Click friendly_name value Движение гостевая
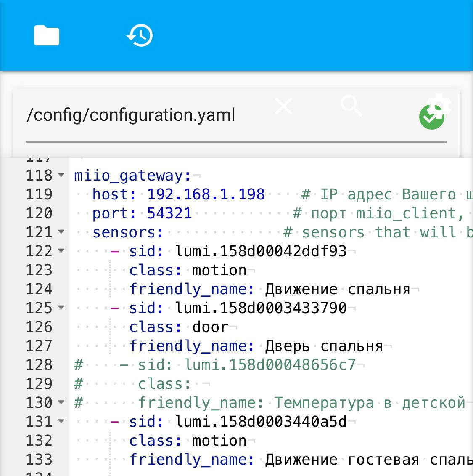Image resolution: width=473 pixels, height=476 pixels. 342,460
